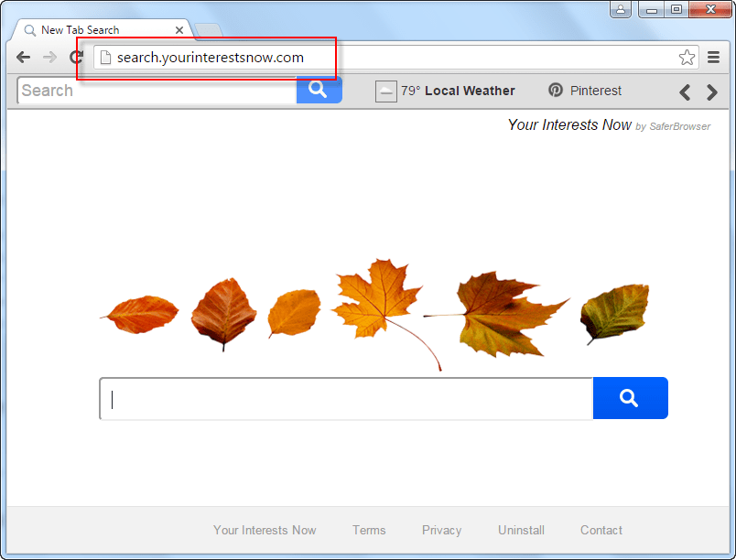The image size is (736, 560).
Task: Move the toolbar links right with the chevron
Action: (711, 92)
